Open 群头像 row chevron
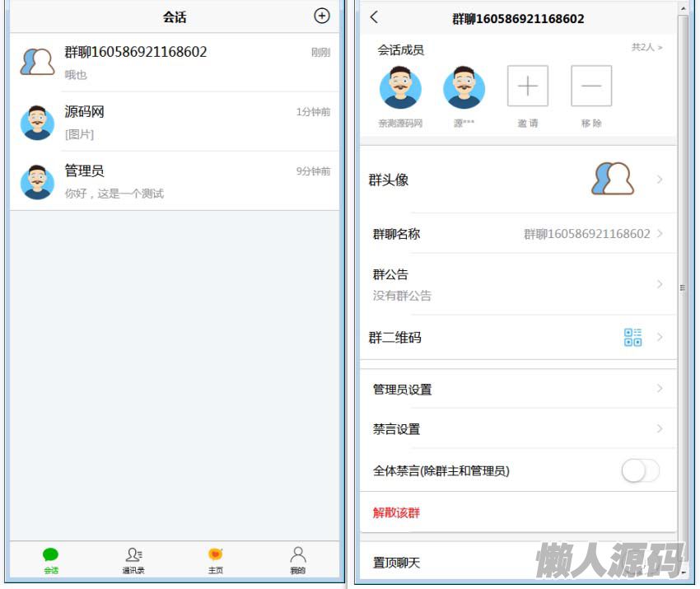The image size is (700, 589). point(660,180)
